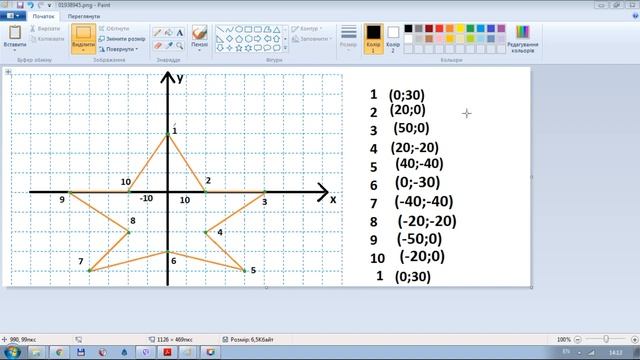
Task: Choose the straight Line shape
Action: pyautogui.click(x=220, y=29)
